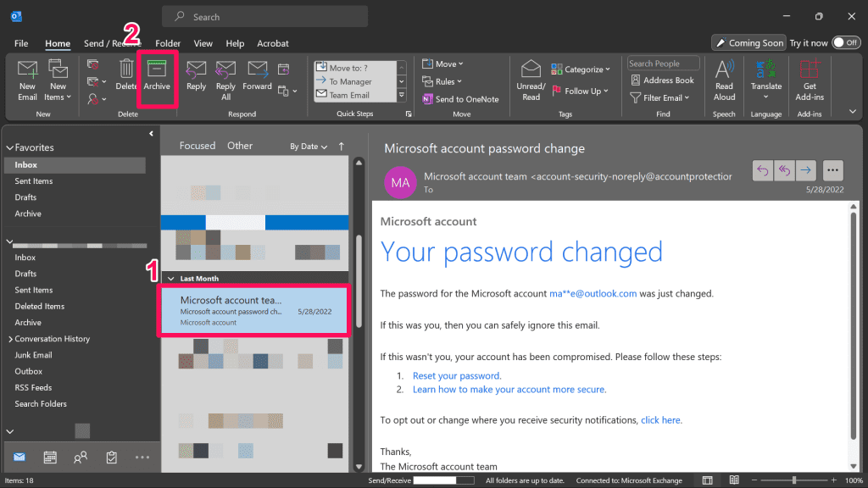The image size is (868, 488).
Task: Open the View menu tab
Action: pyautogui.click(x=203, y=43)
